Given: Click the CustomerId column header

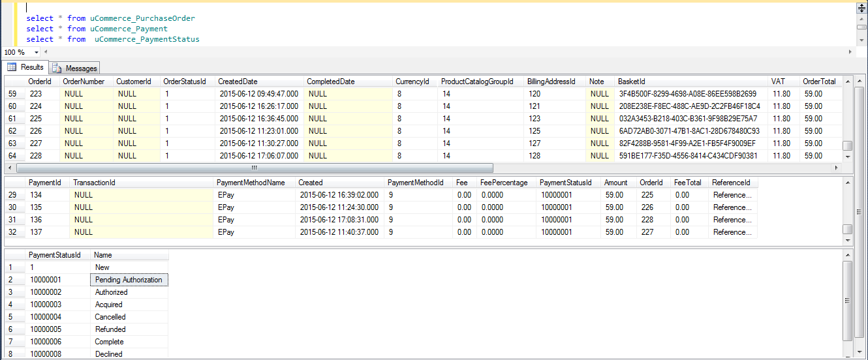Looking at the screenshot, I should point(136,82).
